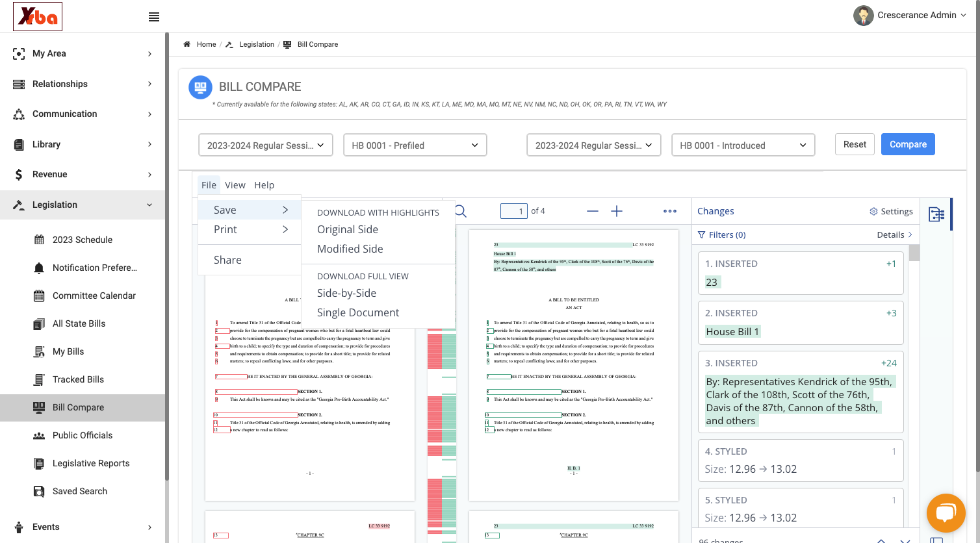This screenshot has height=543, width=980.
Task: Click the Tracked Bills icon
Action: (39, 380)
